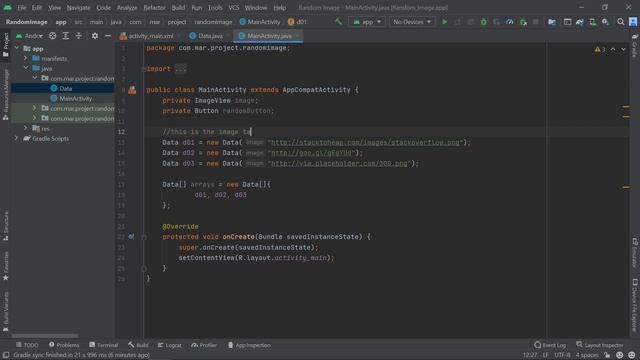Hide the Project panel with minus icon
Viewport: 640px width, 360px height.
pos(108,36)
